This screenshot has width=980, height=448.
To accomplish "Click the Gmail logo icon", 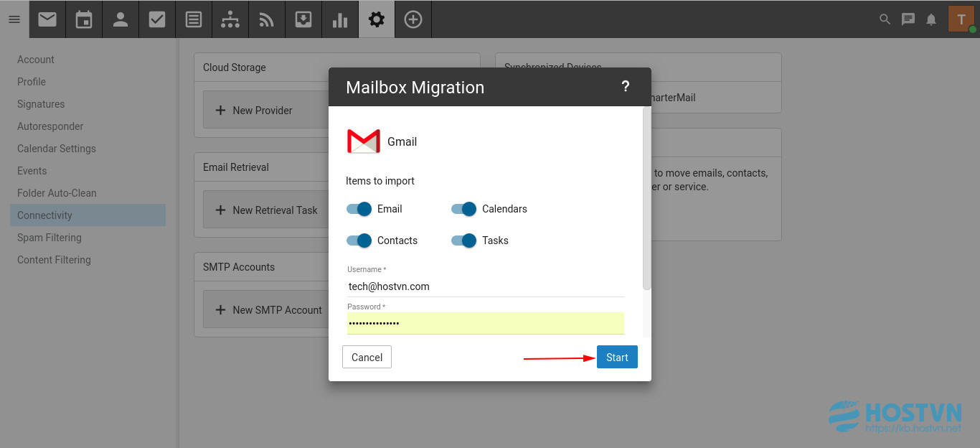I will [x=364, y=141].
